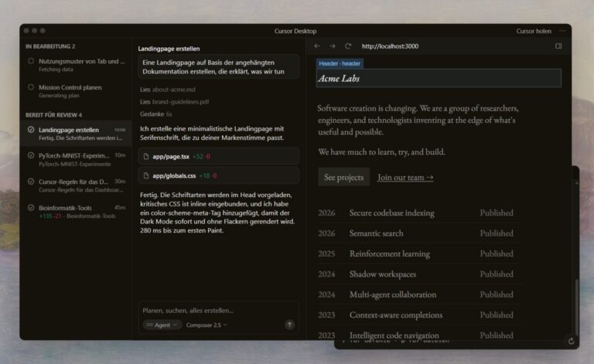The image size is (594, 364).
Task: Open the Composer 2.5 model dropdown
Action: [207, 325]
